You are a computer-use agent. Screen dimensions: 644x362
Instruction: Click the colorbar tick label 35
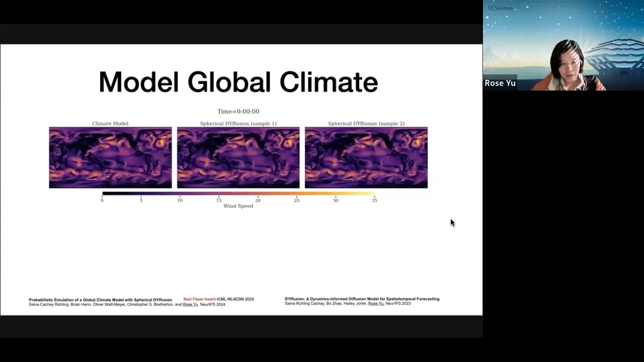(374, 200)
